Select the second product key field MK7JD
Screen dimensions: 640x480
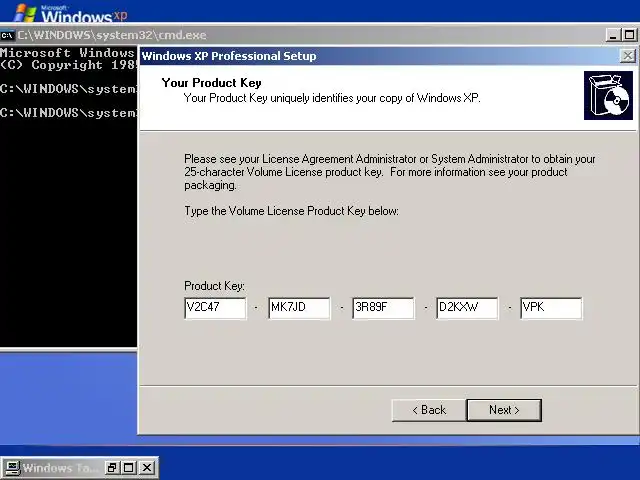coord(299,308)
